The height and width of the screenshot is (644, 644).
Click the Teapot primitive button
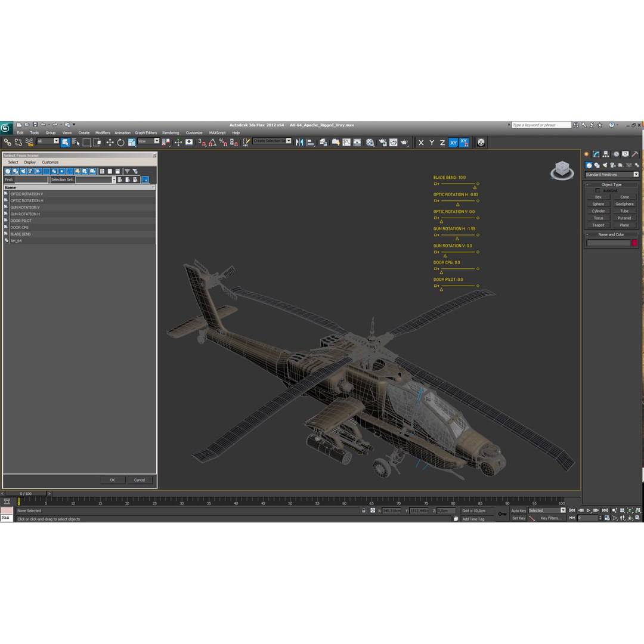(x=599, y=225)
